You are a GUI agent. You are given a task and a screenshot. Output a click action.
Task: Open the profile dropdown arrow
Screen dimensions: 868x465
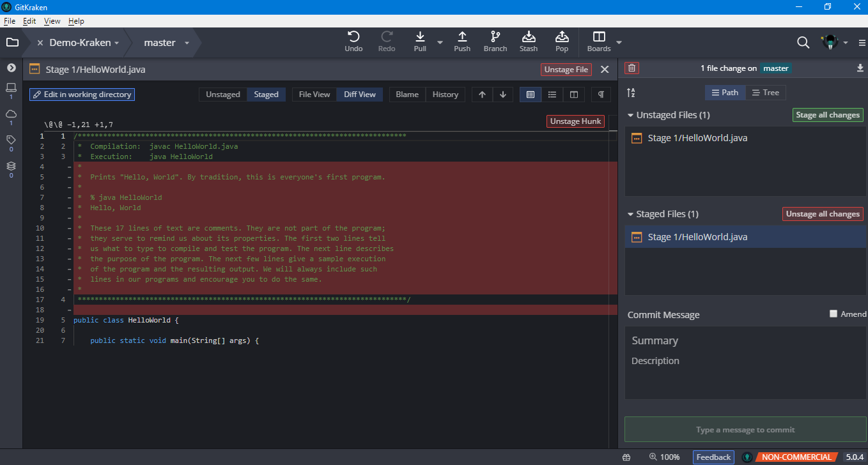tap(845, 43)
